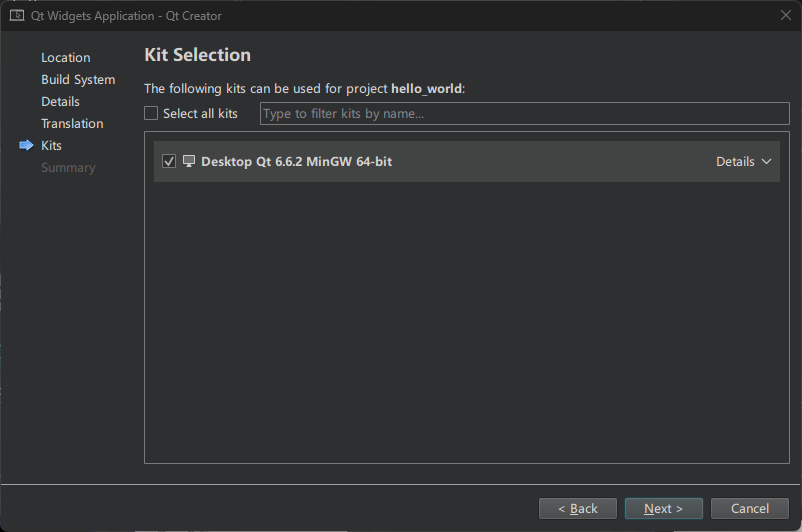Click the Kit Selection heading

coord(198,54)
